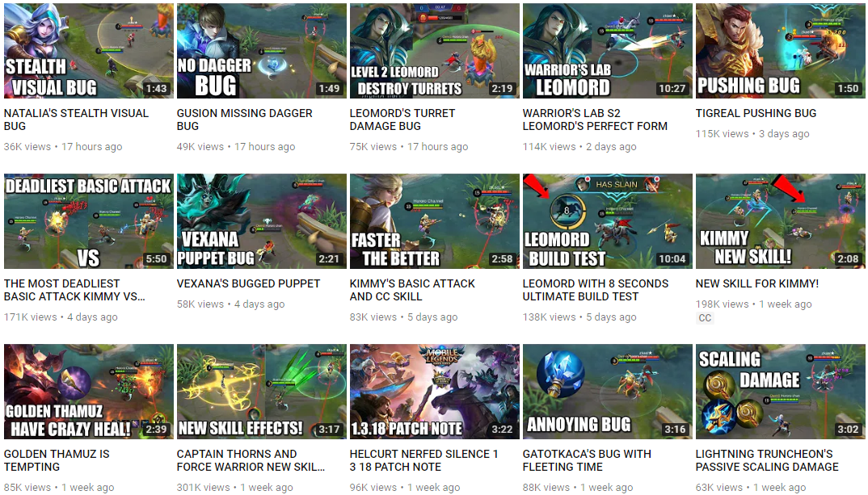Open the Annoying Bug Gatotkaca thumbnail

click(608, 392)
